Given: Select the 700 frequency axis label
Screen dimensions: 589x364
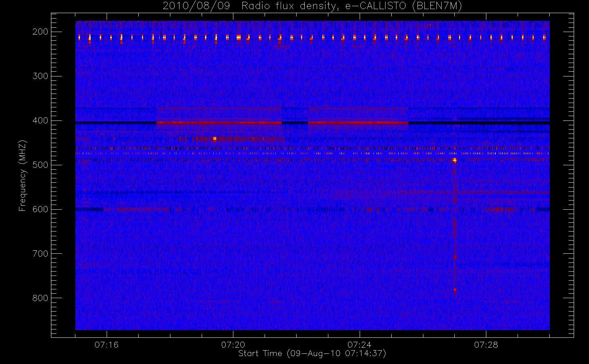Looking at the screenshot, I should point(40,254).
